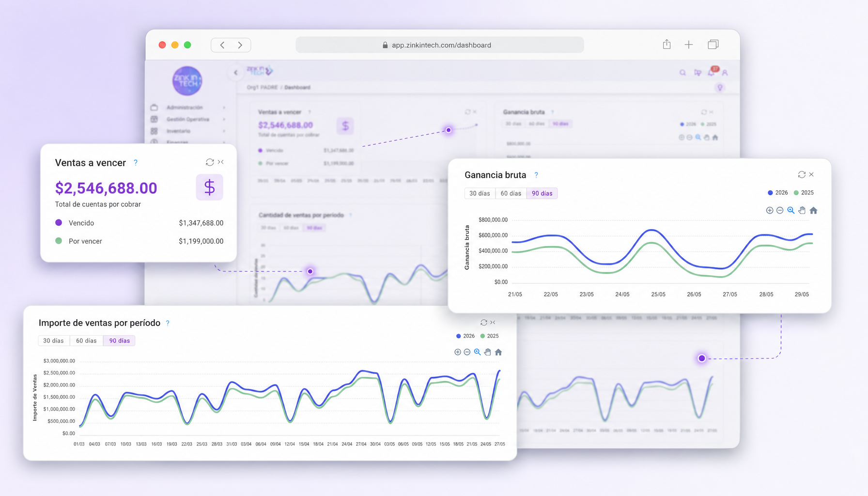The width and height of the screenshot is (868, 496).
Task: Go back with the browser back button
Action: 222,45
